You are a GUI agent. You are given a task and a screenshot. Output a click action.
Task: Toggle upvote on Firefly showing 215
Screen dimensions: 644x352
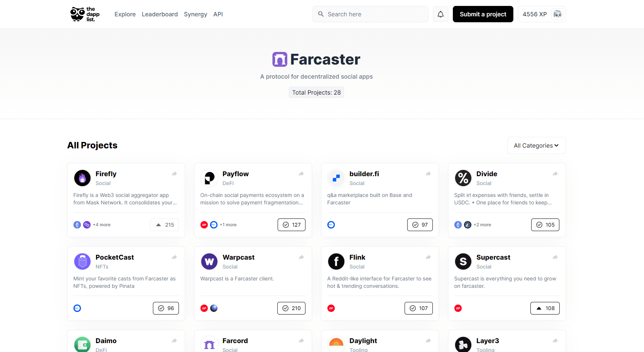164,225
